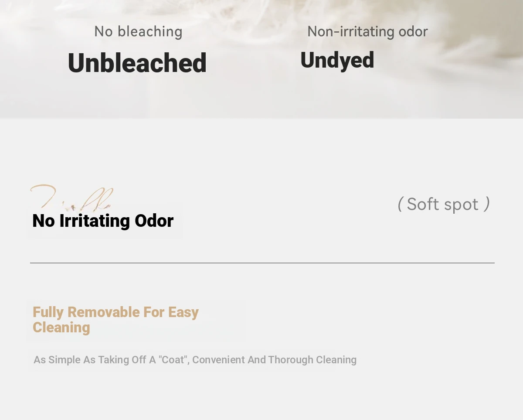Click the bold "Undyed" heading
This screenshot has width=523, height=420.
click(337, 60)
